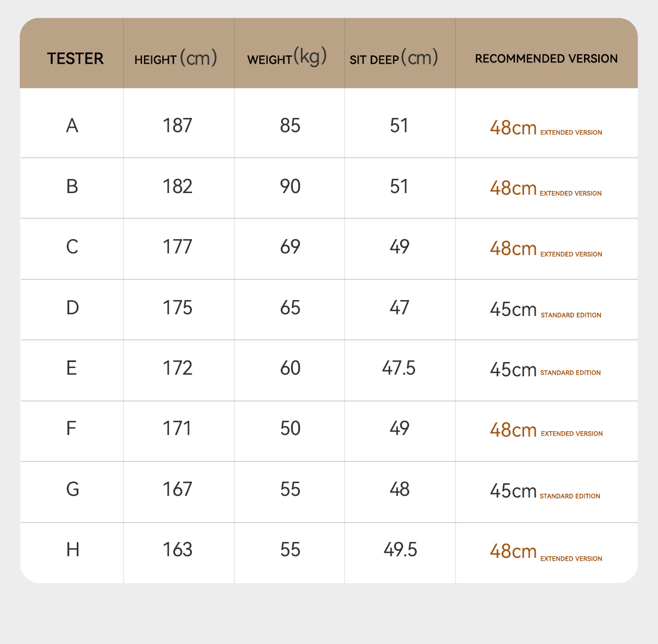Select tester G row label
658x644 pixels.
point(72,489)
